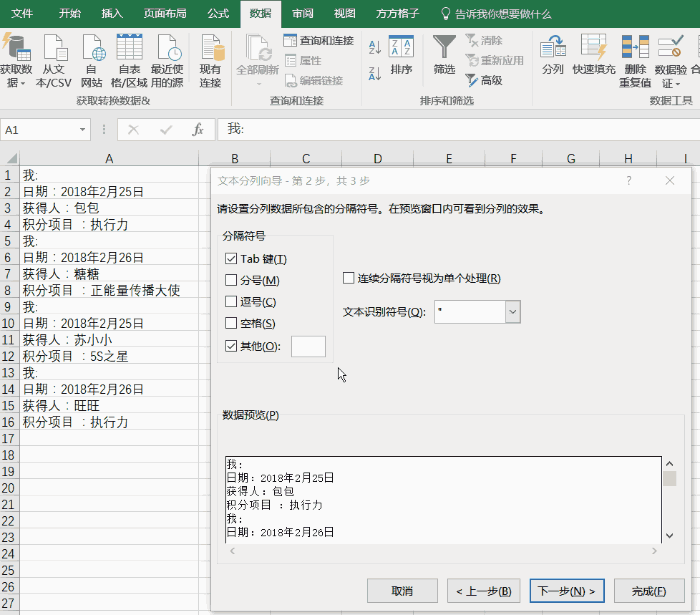Open the 排序 sort dialog icon

401,55
